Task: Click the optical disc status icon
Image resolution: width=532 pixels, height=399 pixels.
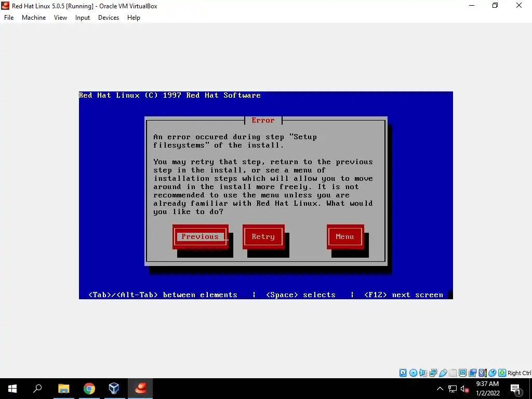Action: 413,373
